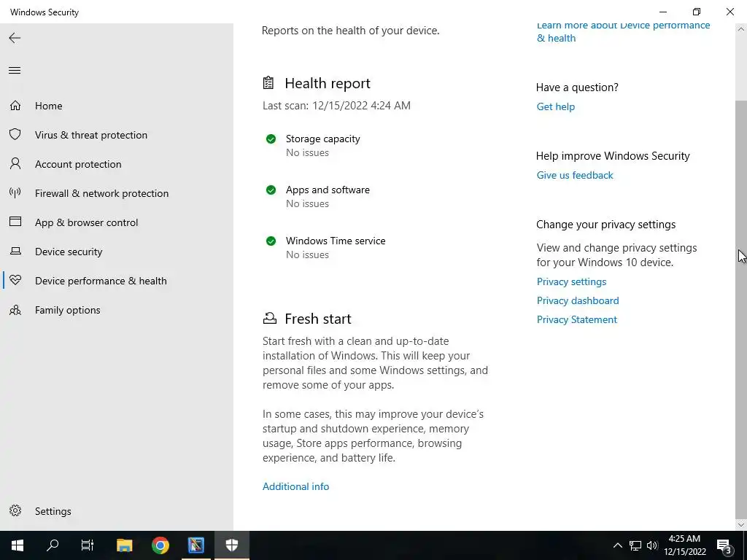Open Device security section
The height and width of the screenshot is (560, 747).
point(69,252)
